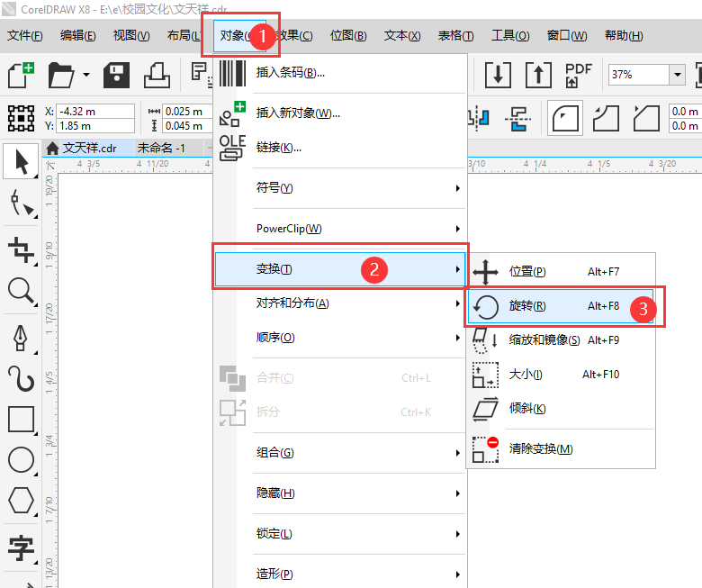702x588 pixels.
Task: Choose 清除变换(M) option
Action: 561,448
